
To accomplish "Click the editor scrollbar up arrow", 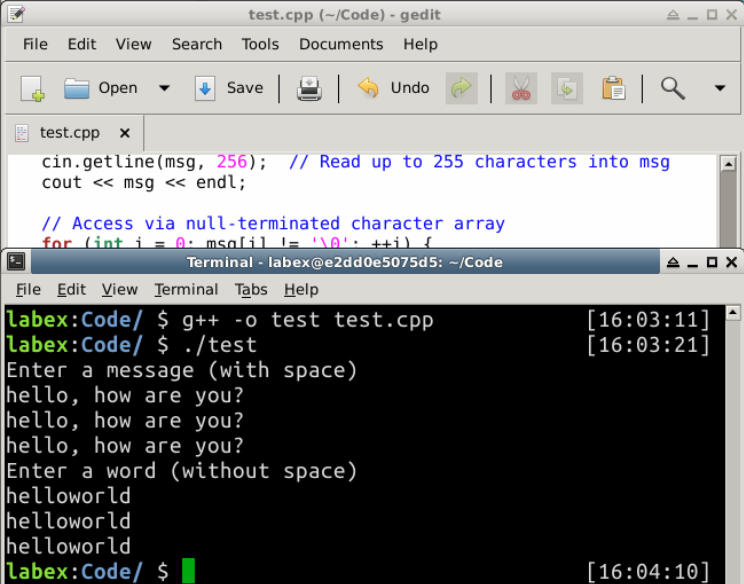I will (728, 165).
